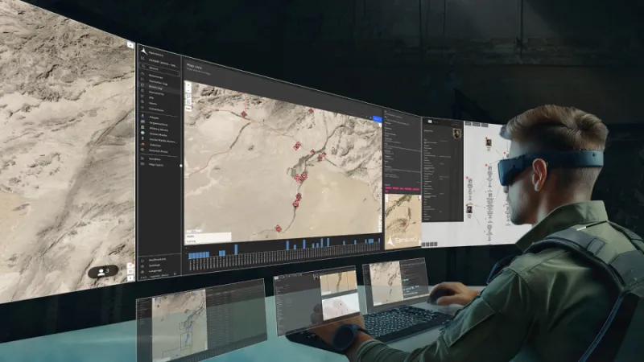
Task: Select People in the sidebar
Action: [x=155, y=117]
